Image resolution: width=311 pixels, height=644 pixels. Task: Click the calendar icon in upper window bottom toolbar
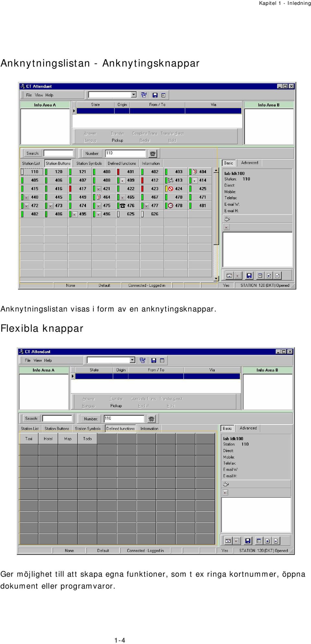tap(238, 275)
